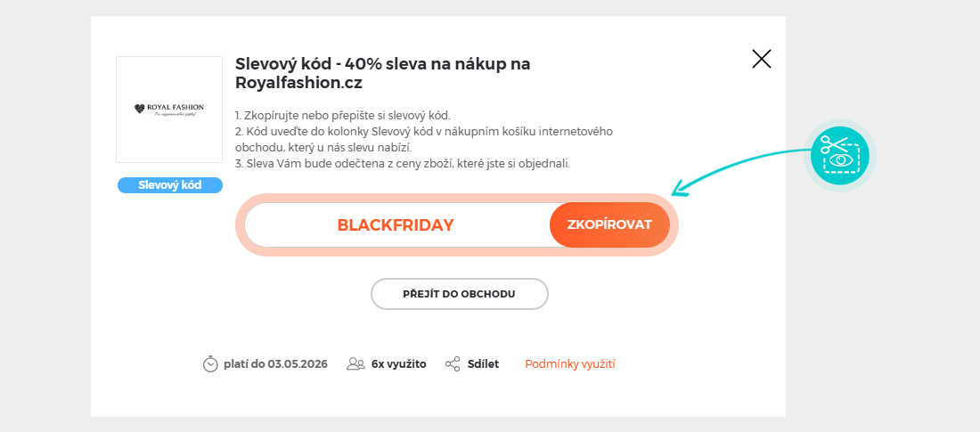
Task: Go to store via PŘEJÍT DO OBCHODU
Action: pos(459,294)
